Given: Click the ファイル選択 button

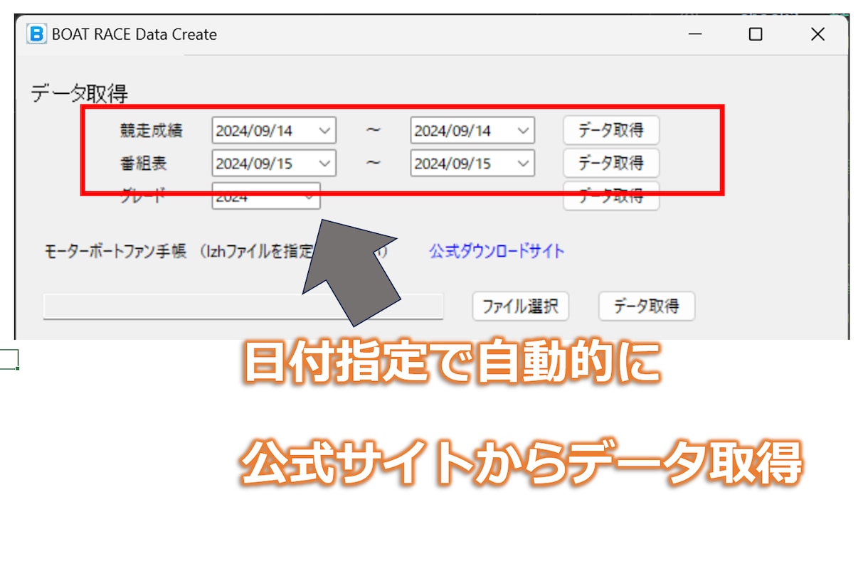Looking at the screenshot, I should click(520, 306).
